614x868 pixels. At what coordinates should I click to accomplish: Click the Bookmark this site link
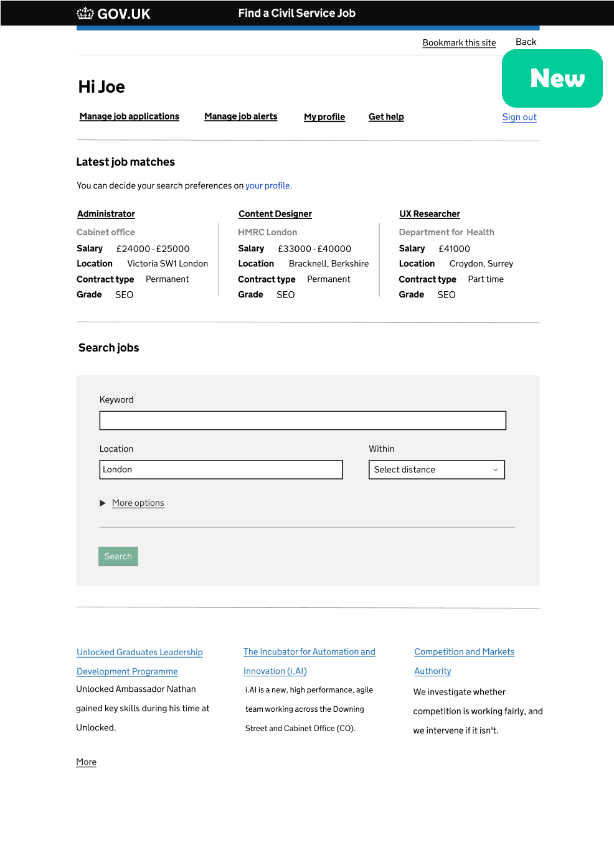point(459,43)
